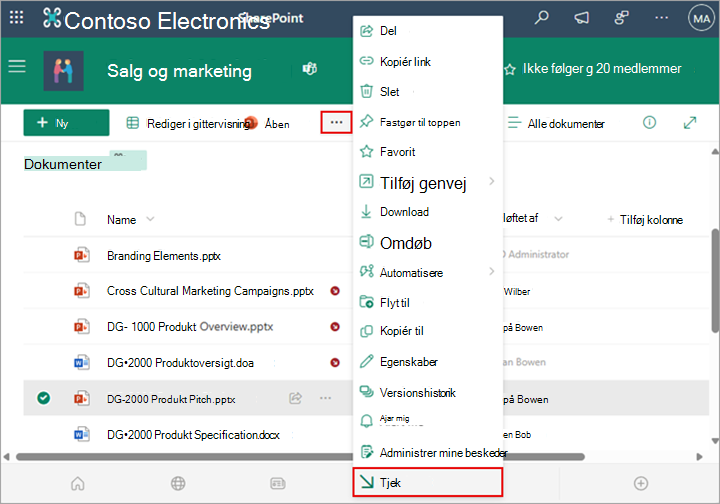
Task: Click the scroll right arrow
Action: point(699,457)
